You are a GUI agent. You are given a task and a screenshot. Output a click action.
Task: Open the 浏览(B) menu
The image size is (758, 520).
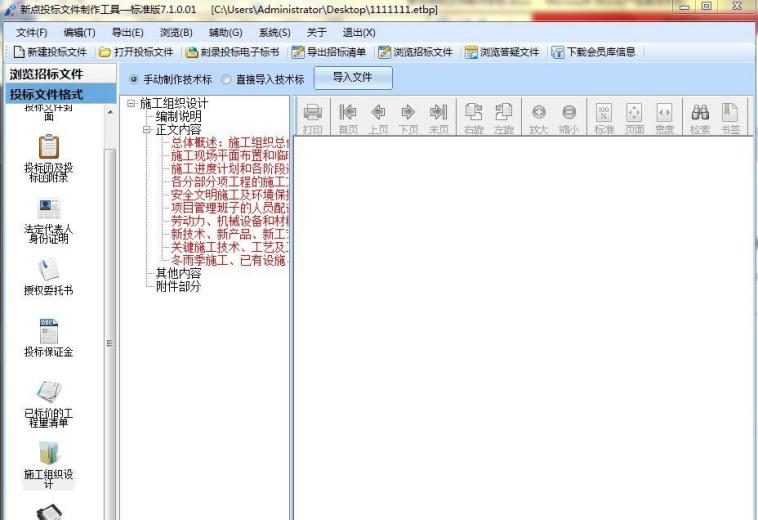tap(176, 32)
